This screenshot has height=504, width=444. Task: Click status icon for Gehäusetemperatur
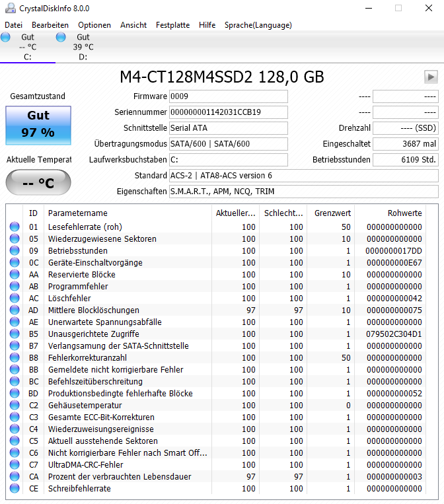(x=15, y=405)
